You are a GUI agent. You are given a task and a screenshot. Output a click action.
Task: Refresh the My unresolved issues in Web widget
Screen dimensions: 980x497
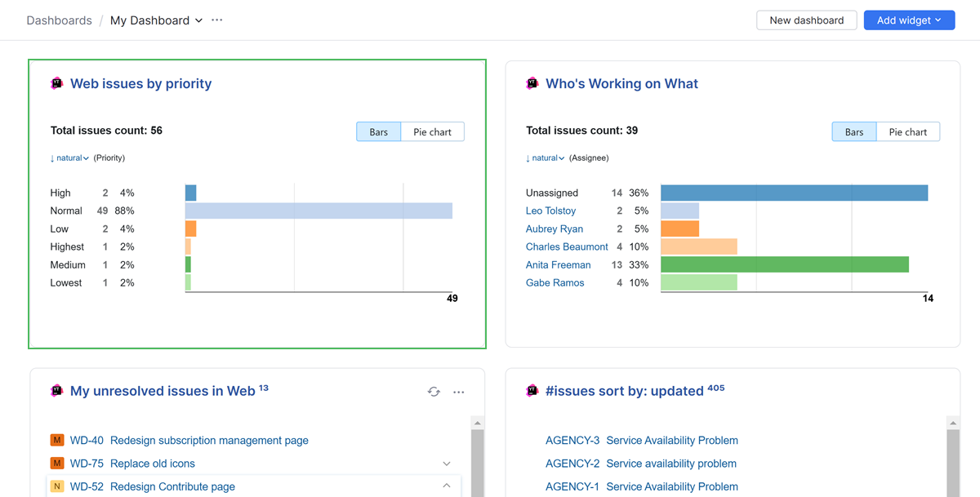[434, 392]
